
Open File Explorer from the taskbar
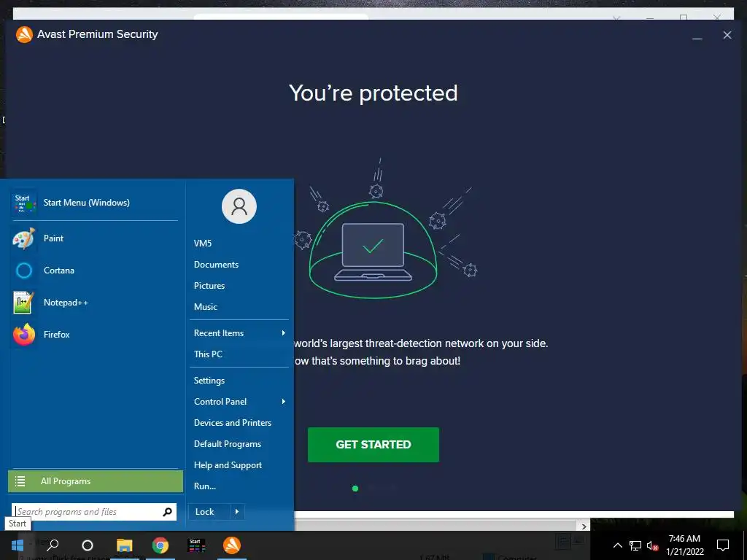125,545
